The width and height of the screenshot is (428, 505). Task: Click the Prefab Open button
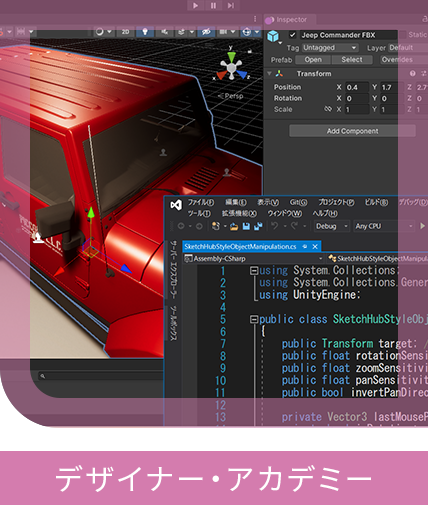coord(313,60)
